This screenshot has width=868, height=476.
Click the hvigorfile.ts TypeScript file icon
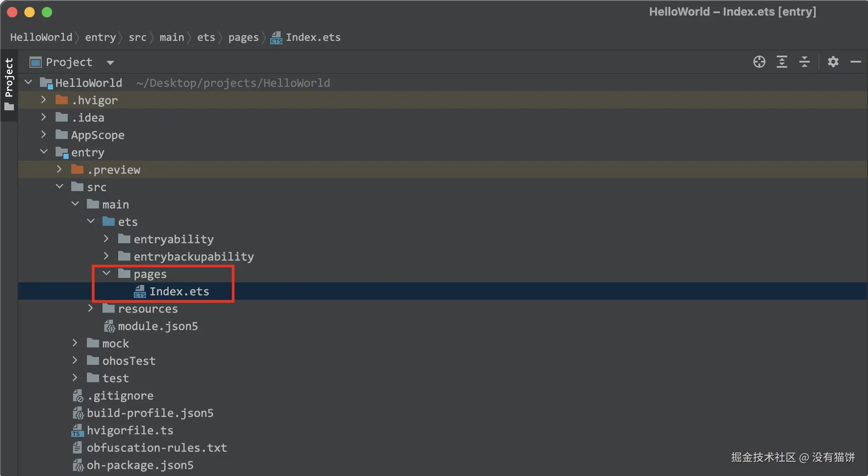[x=77, y=430]
